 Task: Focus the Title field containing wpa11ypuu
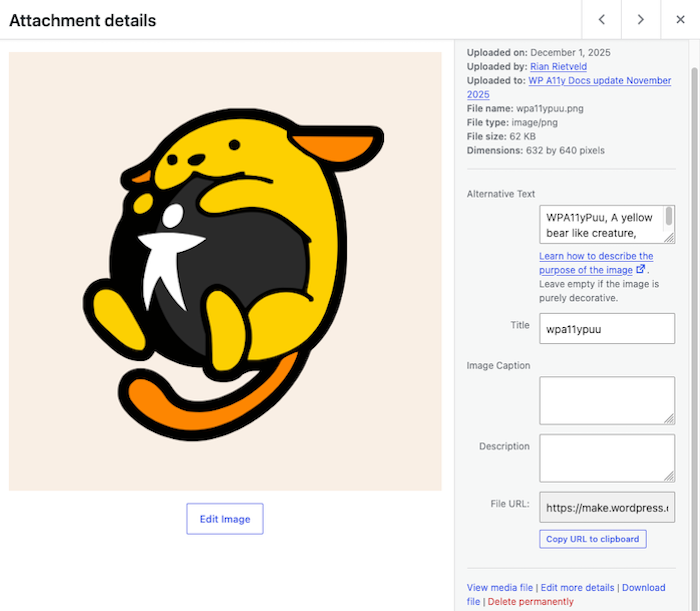(x=607, y=328)
